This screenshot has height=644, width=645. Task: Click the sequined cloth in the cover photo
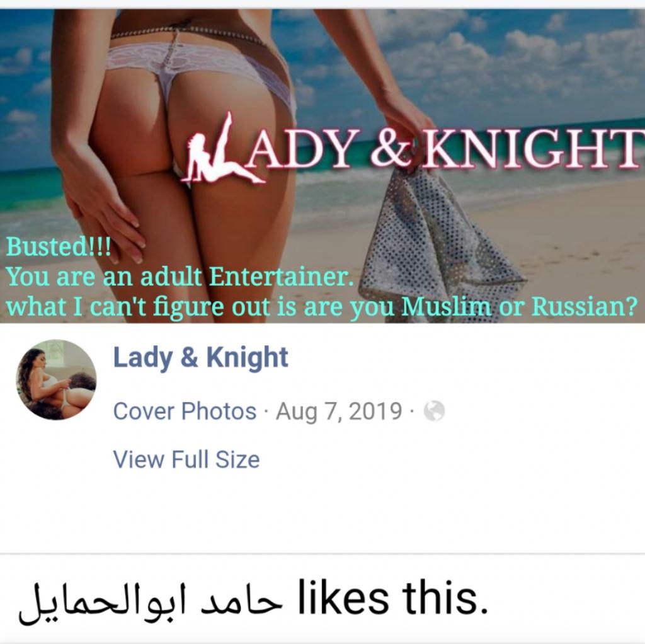click(x=440, y=243)
